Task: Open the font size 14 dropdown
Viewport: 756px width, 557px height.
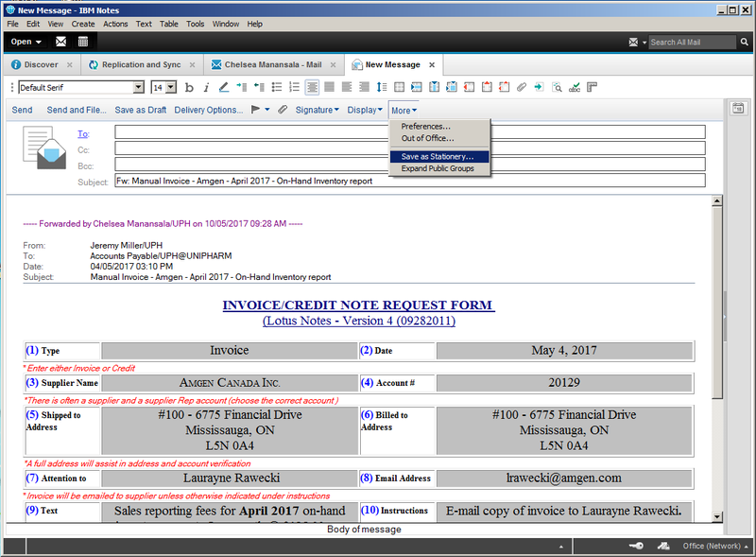Action: coord(171,87)
